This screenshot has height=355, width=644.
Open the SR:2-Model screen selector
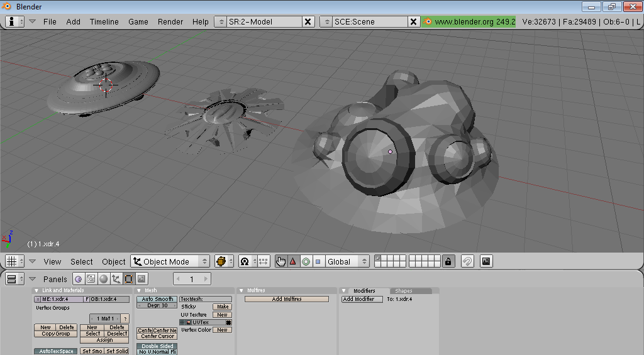(258, 21)
